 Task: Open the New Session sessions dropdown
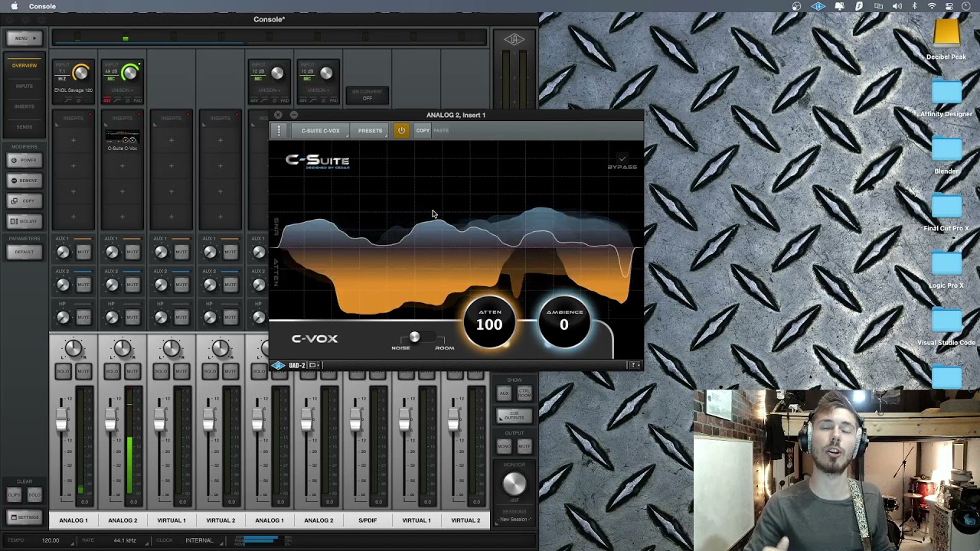[x=514, y=520]
